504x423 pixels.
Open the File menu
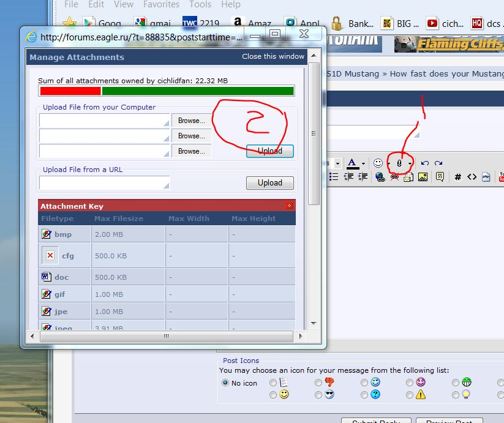click(71, 4)
